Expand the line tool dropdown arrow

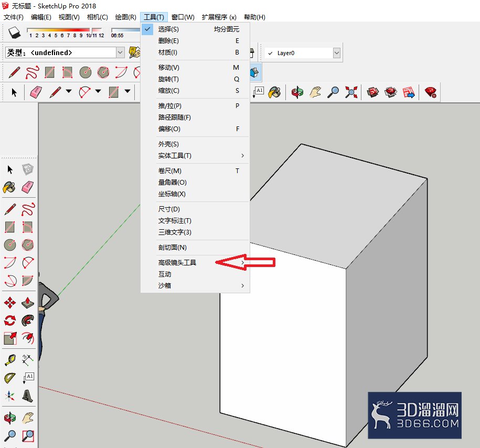click(69, 91)
